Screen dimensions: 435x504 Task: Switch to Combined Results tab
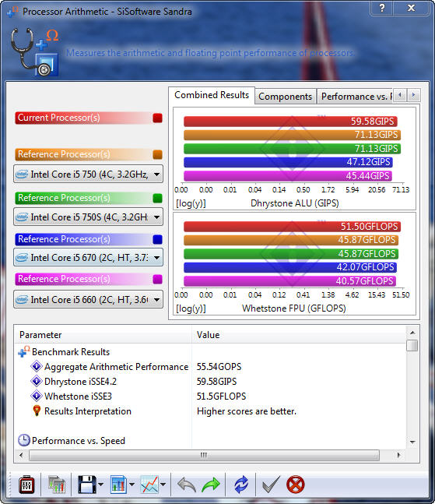(x=212, y=95)
